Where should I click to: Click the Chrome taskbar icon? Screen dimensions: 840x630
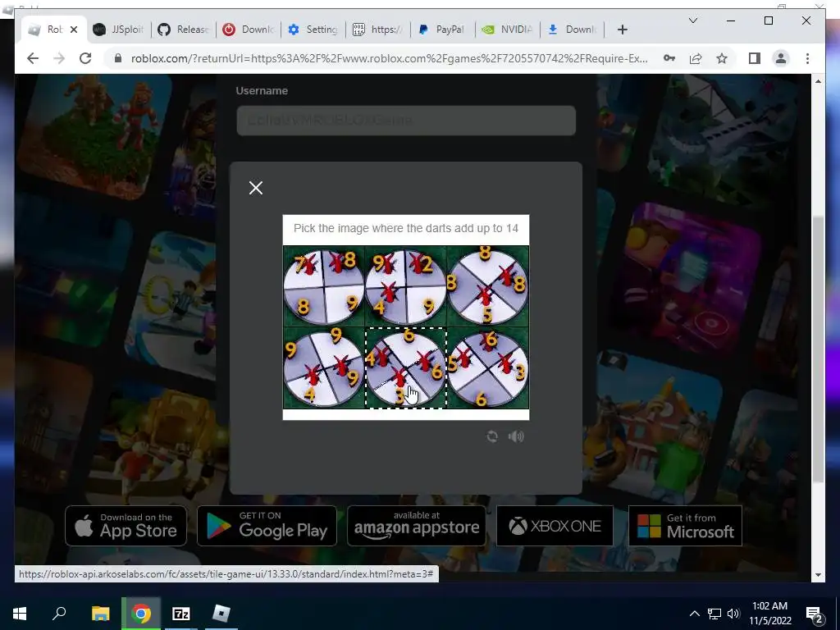click(x=141, y=614)
